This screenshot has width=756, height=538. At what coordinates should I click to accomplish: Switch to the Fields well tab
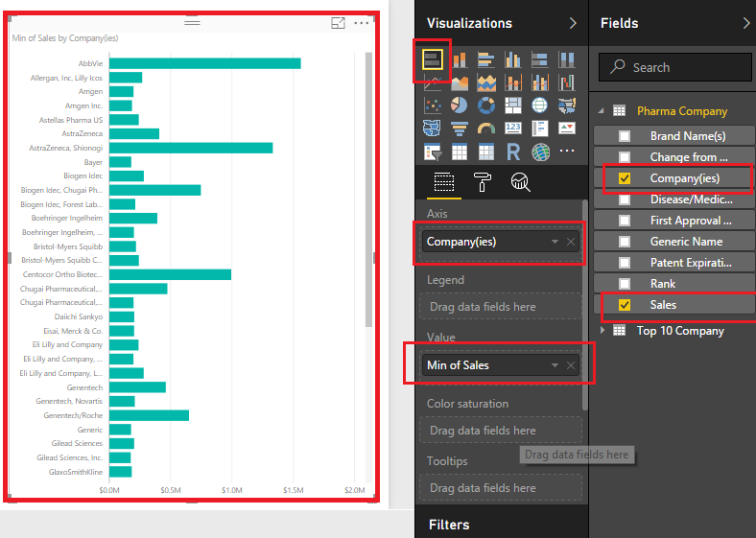coord(444,182)
